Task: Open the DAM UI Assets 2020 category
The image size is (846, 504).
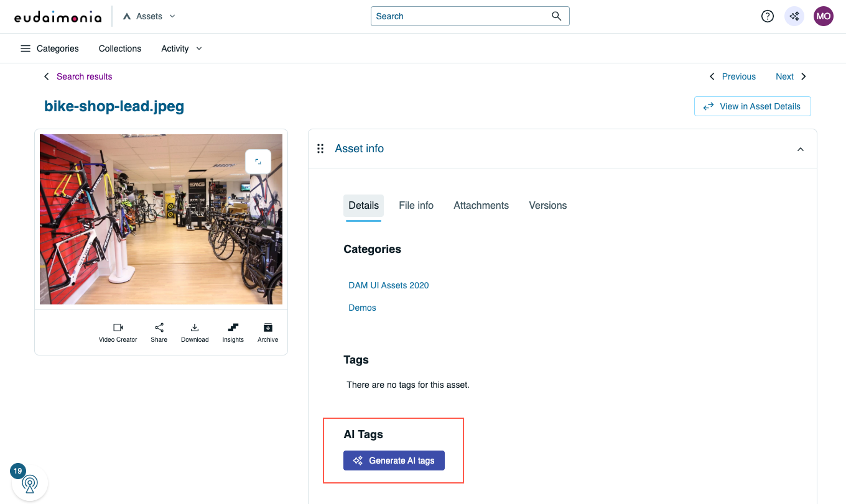Action: pos(389,285)
